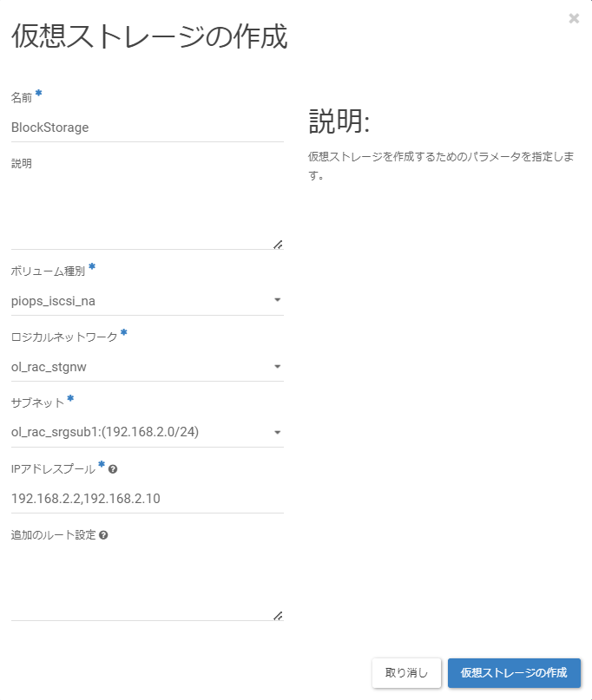
Task: Click the blue 仮想ストレージの作成 button
Action: pos(514,673)
